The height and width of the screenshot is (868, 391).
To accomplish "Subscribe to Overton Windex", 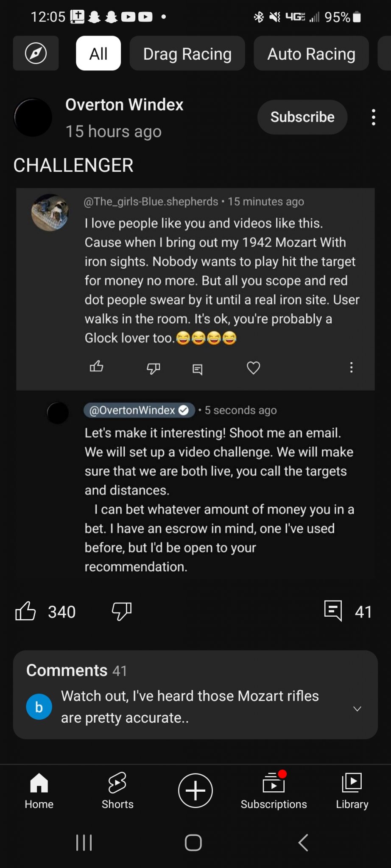I will pos(302,117).
